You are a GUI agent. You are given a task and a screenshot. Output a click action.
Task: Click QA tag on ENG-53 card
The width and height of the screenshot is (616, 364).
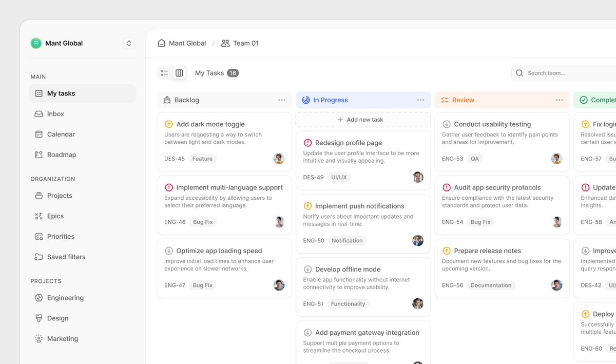tap(475, 159)
